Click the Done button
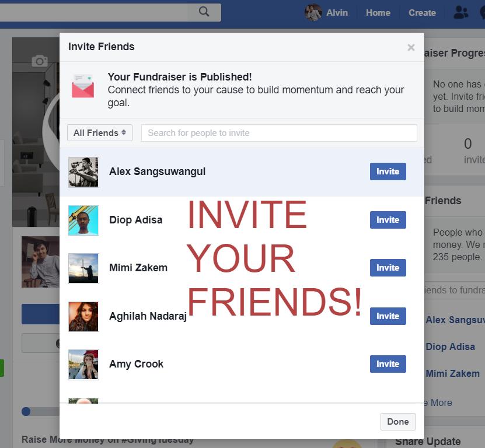Viewport: 485px width, 448px height. [x=398, y=421]
